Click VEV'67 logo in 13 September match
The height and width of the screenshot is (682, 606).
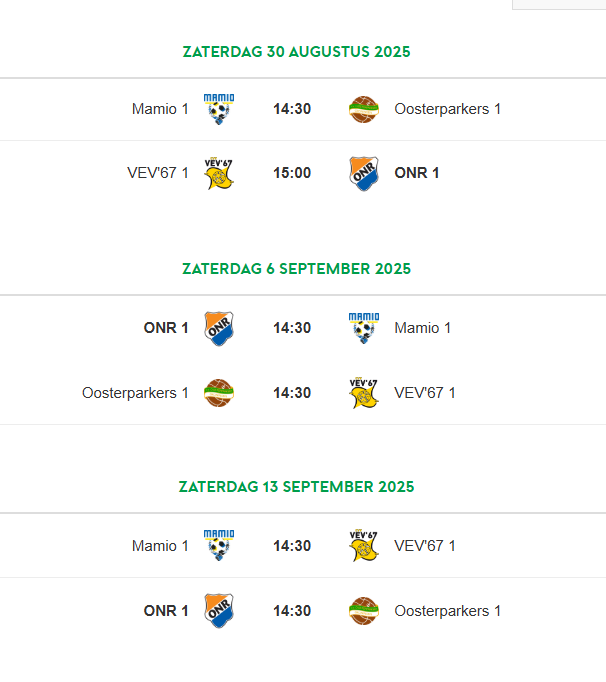[364, 545]
